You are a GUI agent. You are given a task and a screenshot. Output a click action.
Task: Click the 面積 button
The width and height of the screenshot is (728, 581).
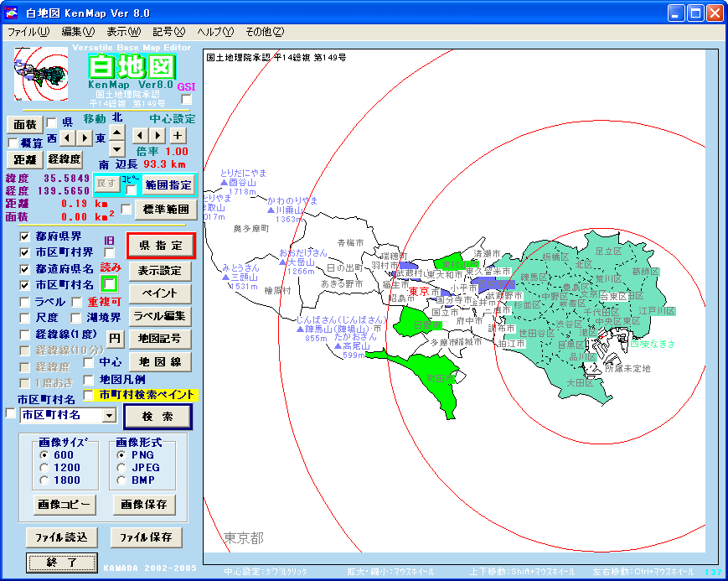pyautogui.click(x=25, y=125)
